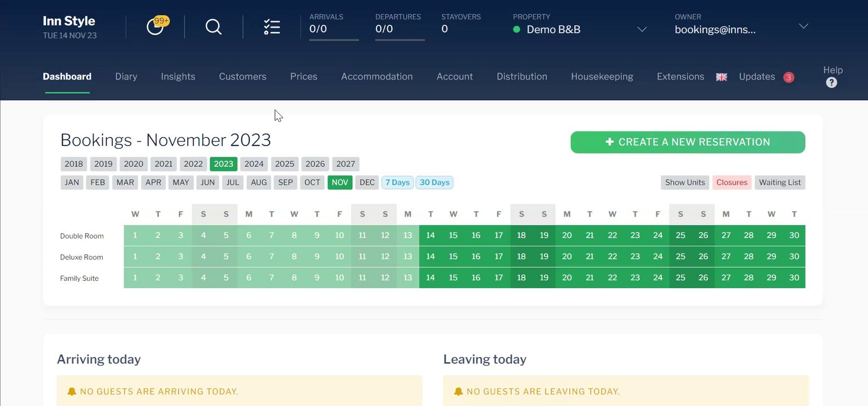
Task: Expand the owner account dropdown chevron
Action: pyautogui.click(x=804, y=26)
